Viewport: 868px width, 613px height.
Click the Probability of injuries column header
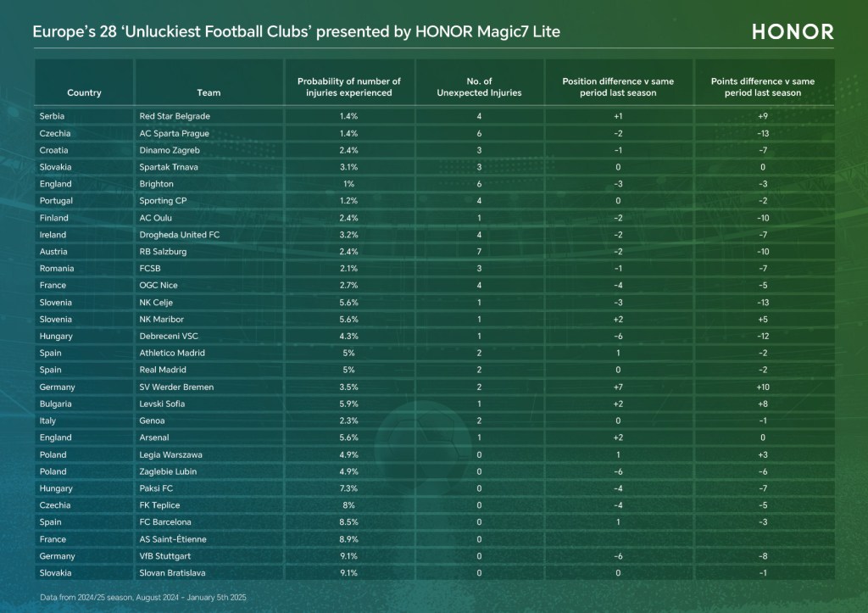click(349, 87)
